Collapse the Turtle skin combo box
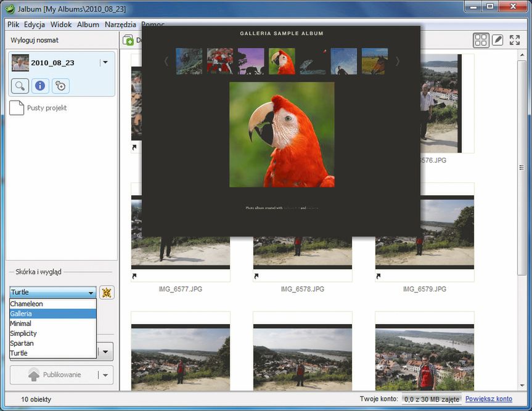The width and height of the screenshot is (532, 411). (91, 292)
